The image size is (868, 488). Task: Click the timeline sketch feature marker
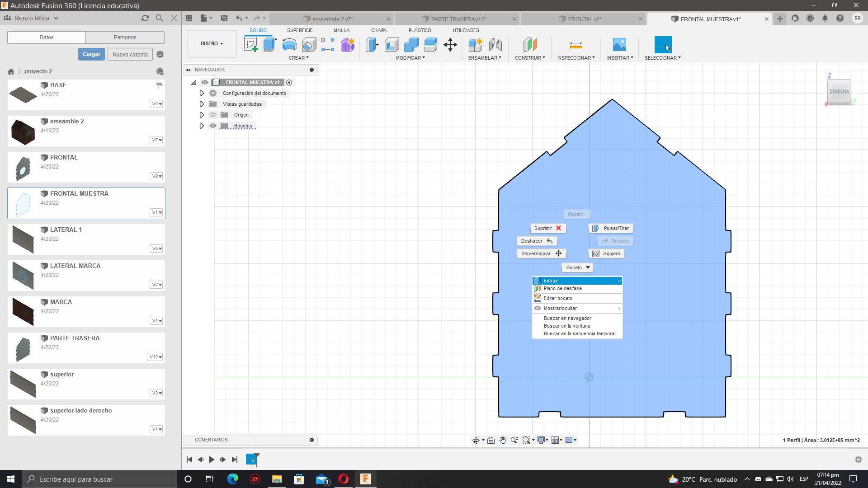[x=252, y=460]
